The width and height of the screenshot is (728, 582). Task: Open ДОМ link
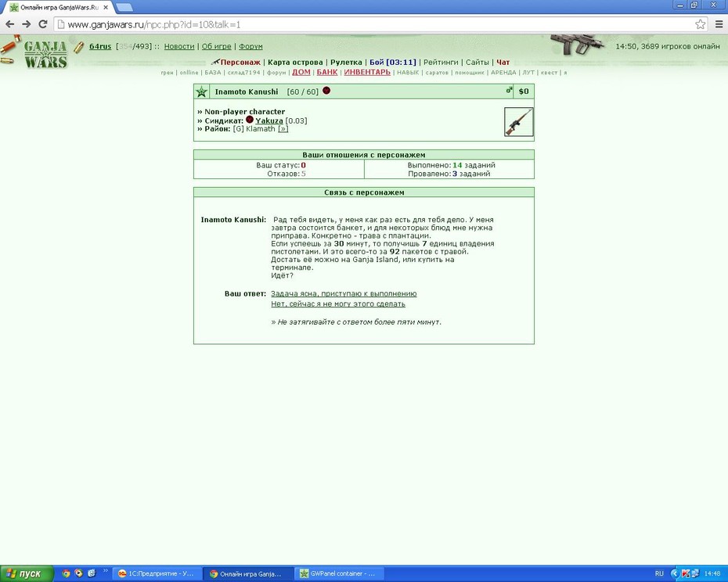tap(301, 72)
